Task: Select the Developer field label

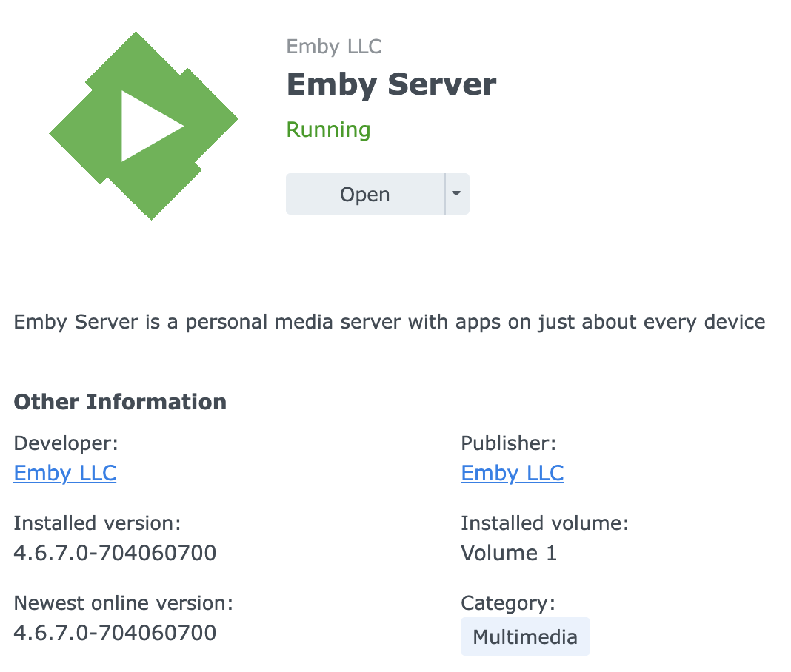Action: (65, 443)
